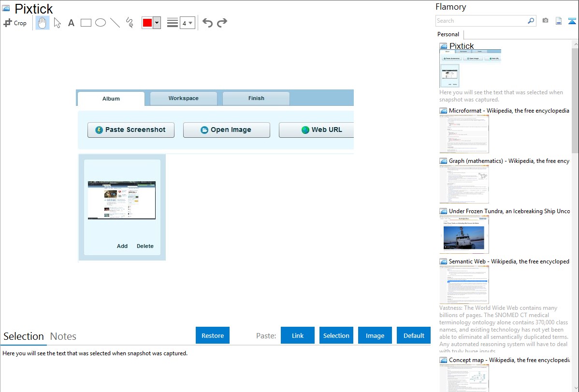579x392 pixels.
Task: Click the search magnifier icon
Action: tap(531, 21)
